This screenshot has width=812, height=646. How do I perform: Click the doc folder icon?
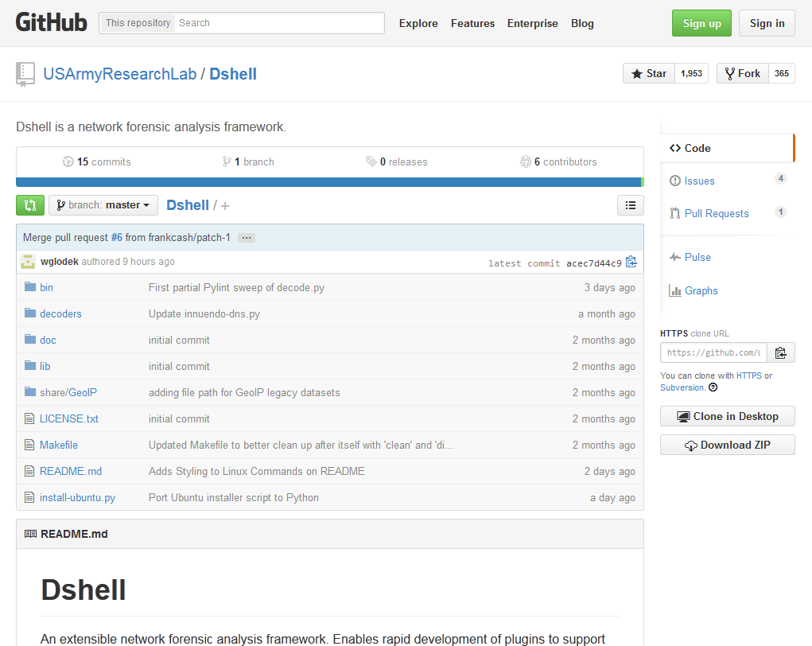30,340
